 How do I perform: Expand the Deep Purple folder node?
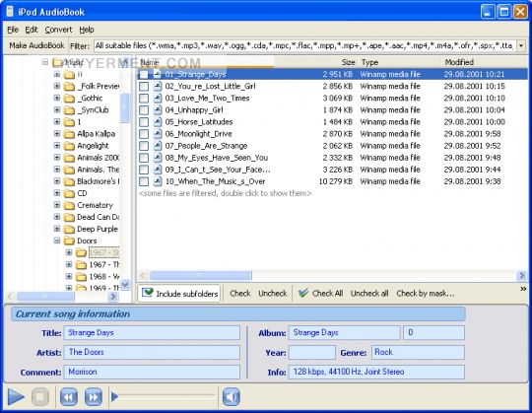click(x=57, y=229)
